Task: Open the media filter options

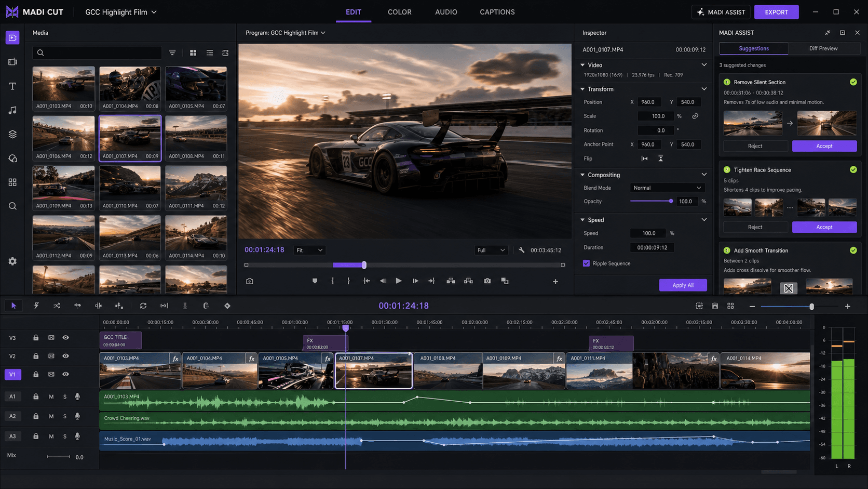Action: point(172,53)
